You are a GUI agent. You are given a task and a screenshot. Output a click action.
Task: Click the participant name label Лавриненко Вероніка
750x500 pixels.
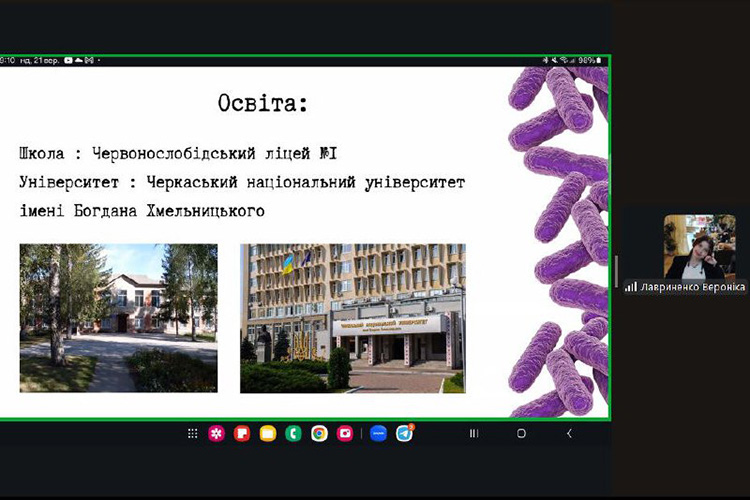693,287
